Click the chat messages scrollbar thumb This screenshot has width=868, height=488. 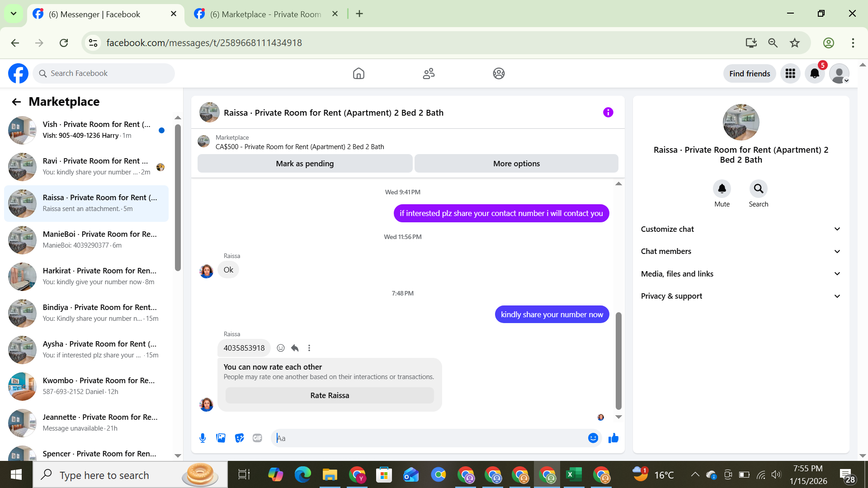coord(618,361)
